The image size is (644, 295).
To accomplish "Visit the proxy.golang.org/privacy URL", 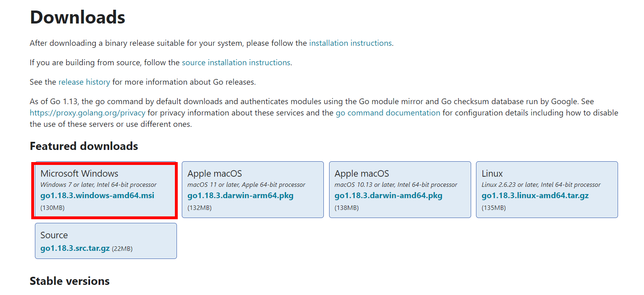I will tap(87, 113).
